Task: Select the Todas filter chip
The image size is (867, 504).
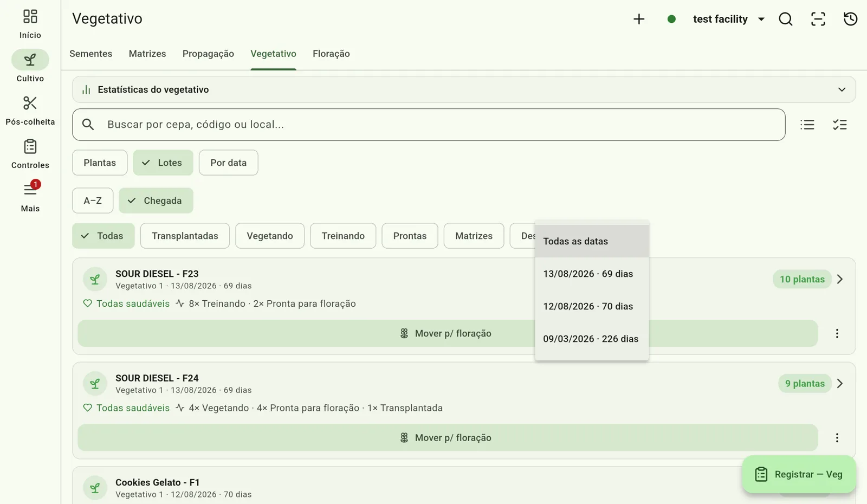Action: point(103,236)
